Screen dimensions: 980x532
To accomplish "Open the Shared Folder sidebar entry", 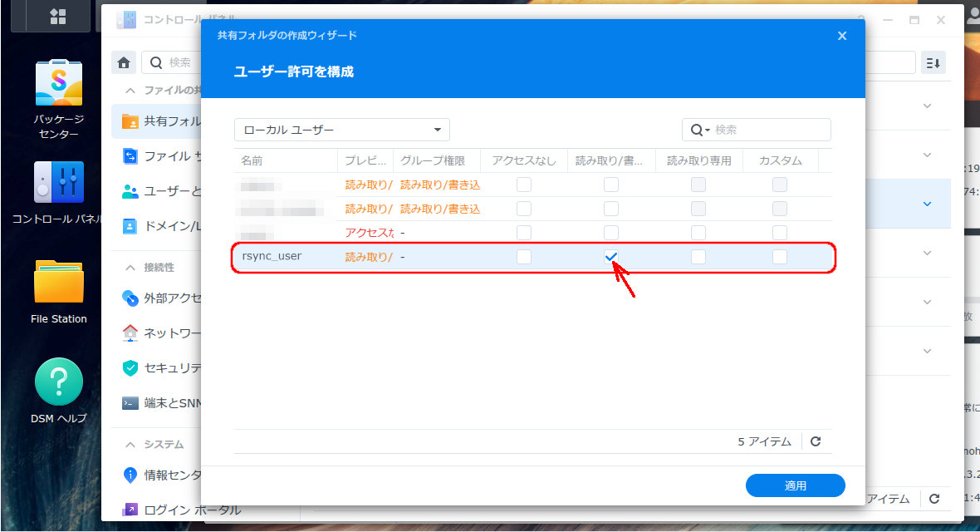I will (x=158, y=121).
